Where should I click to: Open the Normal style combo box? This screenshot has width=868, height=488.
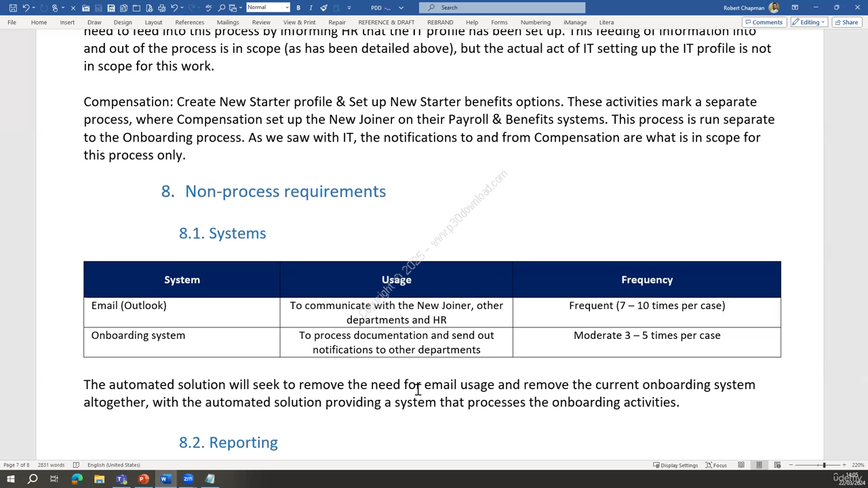(268, 7)
